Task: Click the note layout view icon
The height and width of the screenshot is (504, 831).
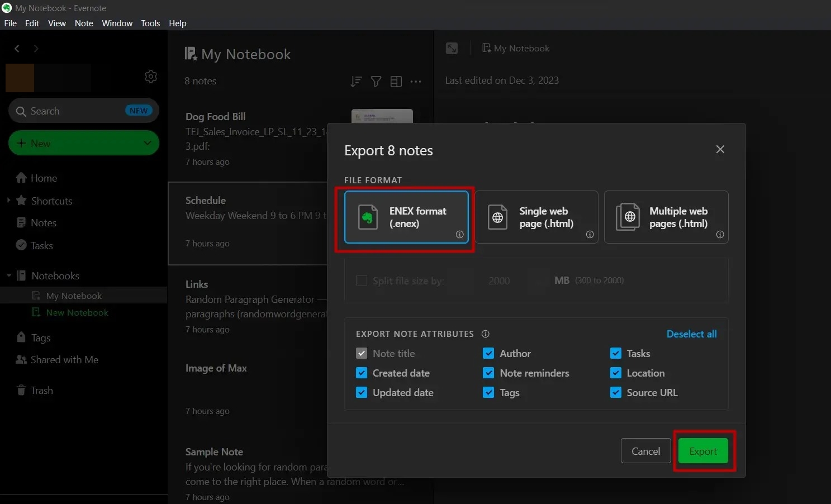Action: (x=396, y=82)
